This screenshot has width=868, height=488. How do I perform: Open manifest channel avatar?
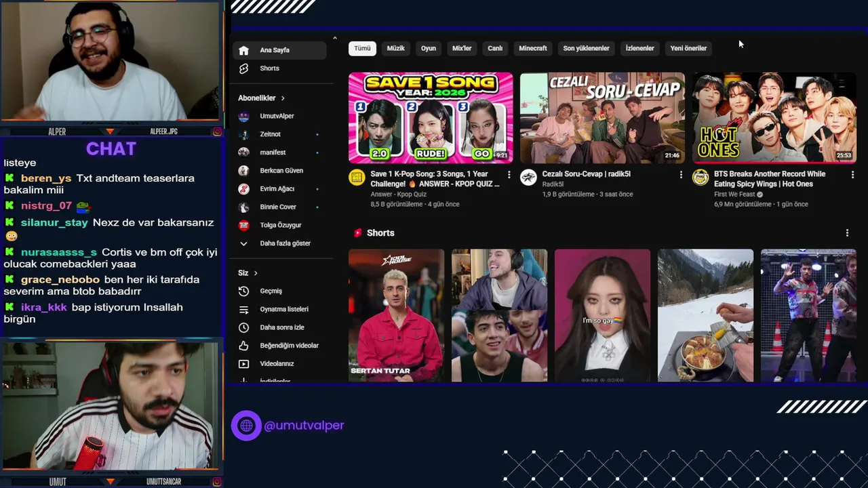(x=244, y=152)
